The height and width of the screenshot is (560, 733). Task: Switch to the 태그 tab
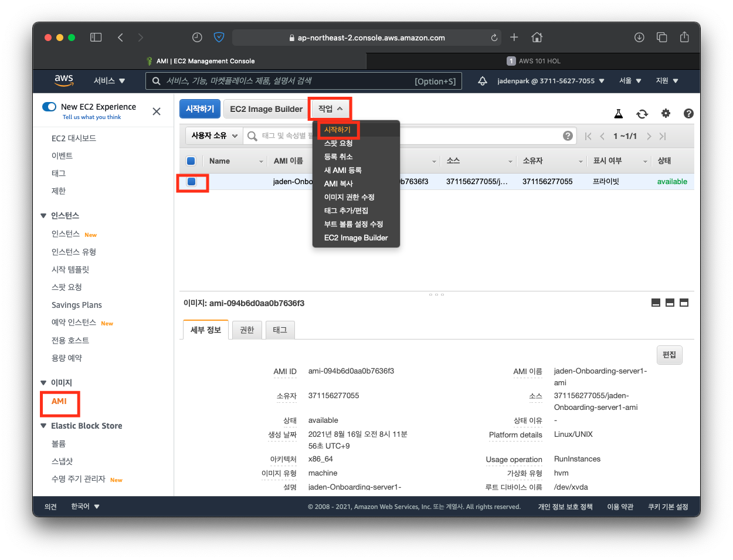click(280, 330)
